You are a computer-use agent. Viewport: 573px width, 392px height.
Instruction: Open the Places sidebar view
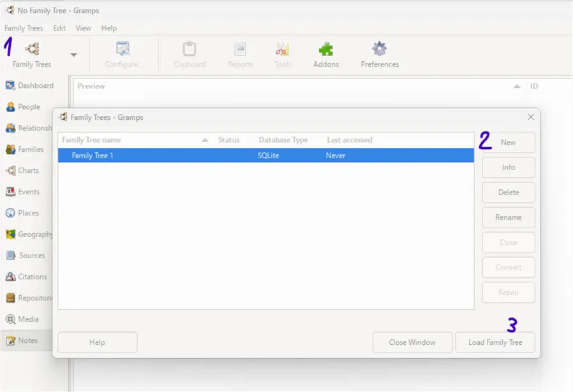tap(23, 213)
